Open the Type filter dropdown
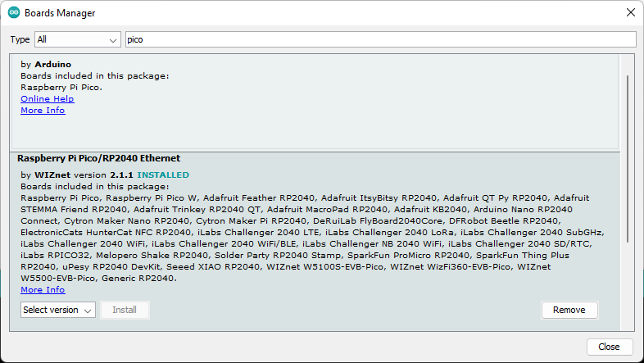 (x=78, y=39)
